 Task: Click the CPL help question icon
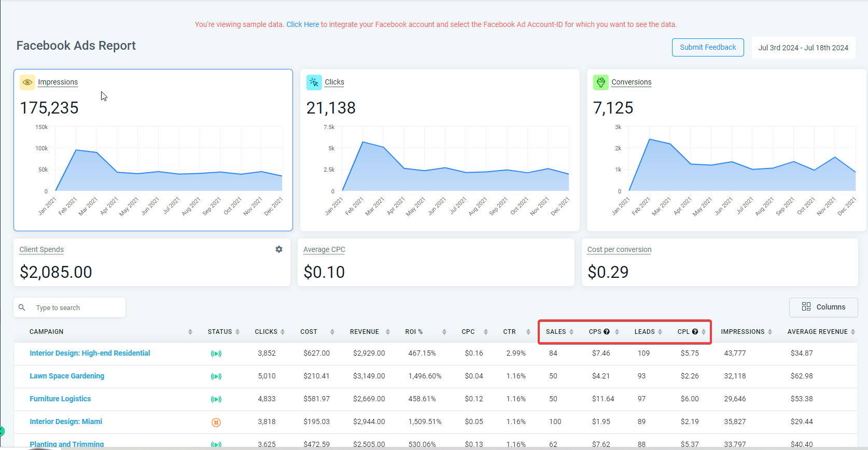[695, 332]
